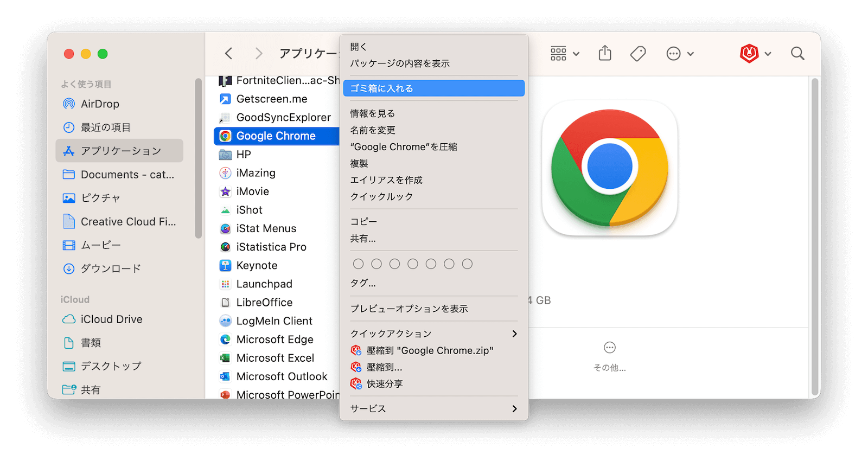Image resolution: width=868 pixels, height=461 pixels.
Task: Click the sidebar scrollbar
Action: (x=199, y=158)
